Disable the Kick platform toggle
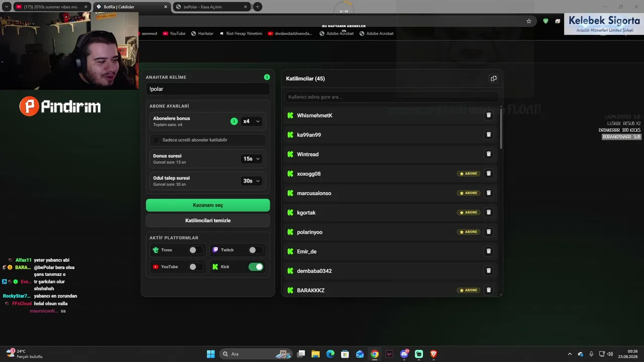 (256, 267)
